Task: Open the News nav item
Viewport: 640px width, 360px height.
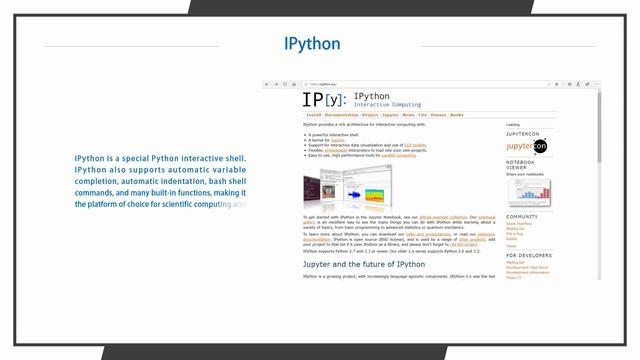Action: pos(408,115)
